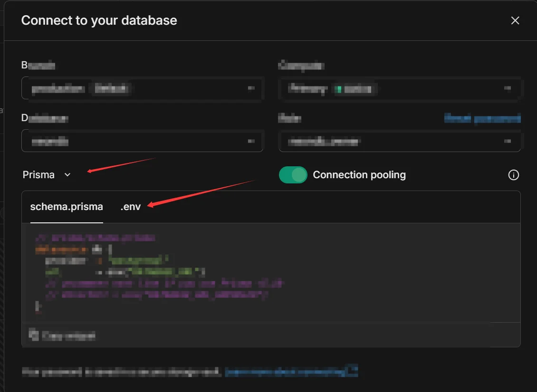Open the dropdown under the label starting with D
The height and width of the screenshot is (392, 537).
[x=142, y=141]
